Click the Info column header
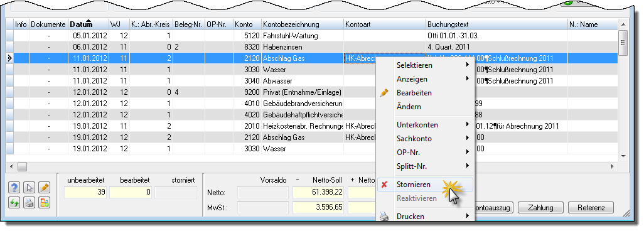Viewport: 644px width, 231px height. pos(21,24)
